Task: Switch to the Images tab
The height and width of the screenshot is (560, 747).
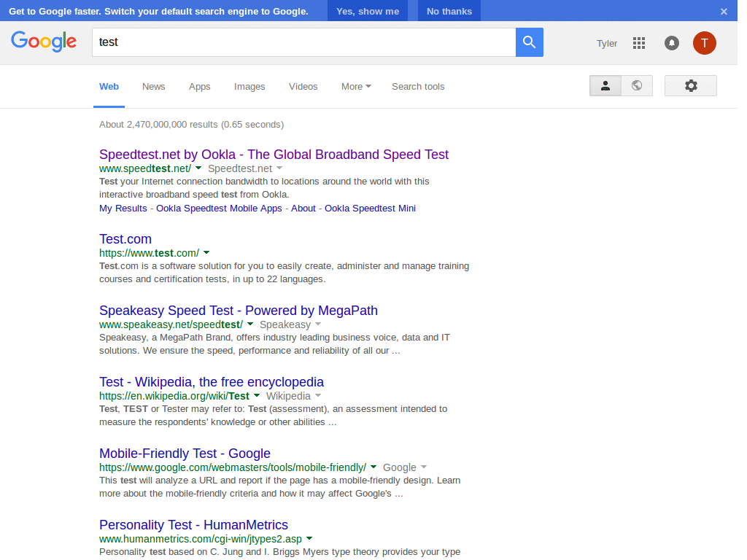Action: pos(249,87)
